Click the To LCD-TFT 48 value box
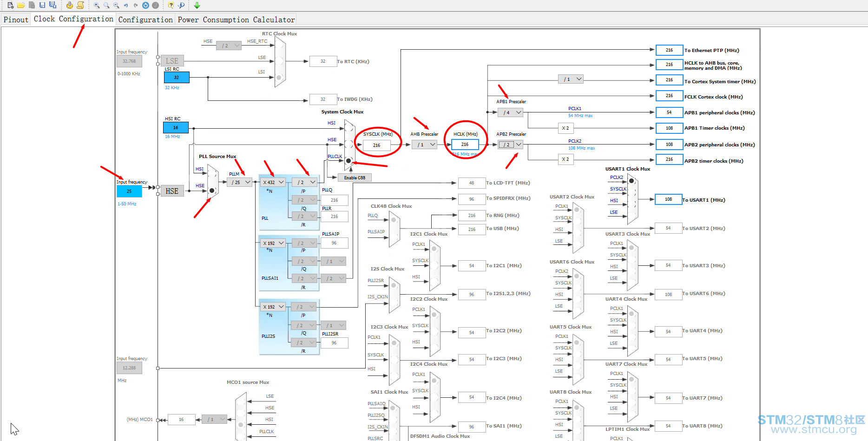 click(x=472, y=183)
